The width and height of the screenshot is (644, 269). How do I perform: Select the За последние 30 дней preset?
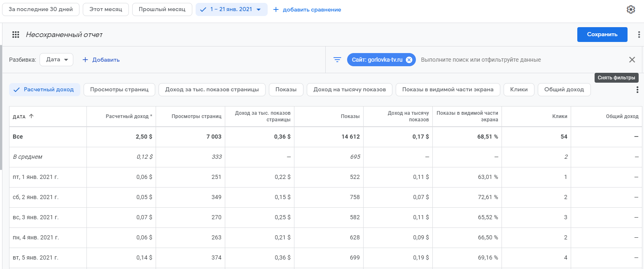pyautogui.click(x=40, y=9)
